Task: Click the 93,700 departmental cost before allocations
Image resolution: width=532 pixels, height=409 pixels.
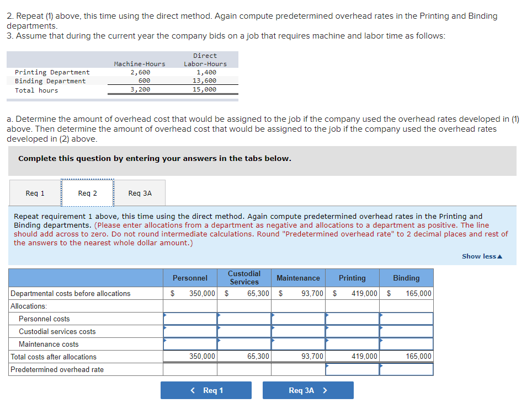Action: (312, 293)
